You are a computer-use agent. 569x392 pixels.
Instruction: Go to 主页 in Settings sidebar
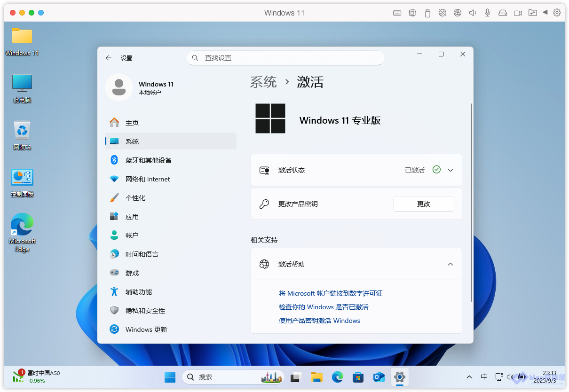tap(170, 123)
